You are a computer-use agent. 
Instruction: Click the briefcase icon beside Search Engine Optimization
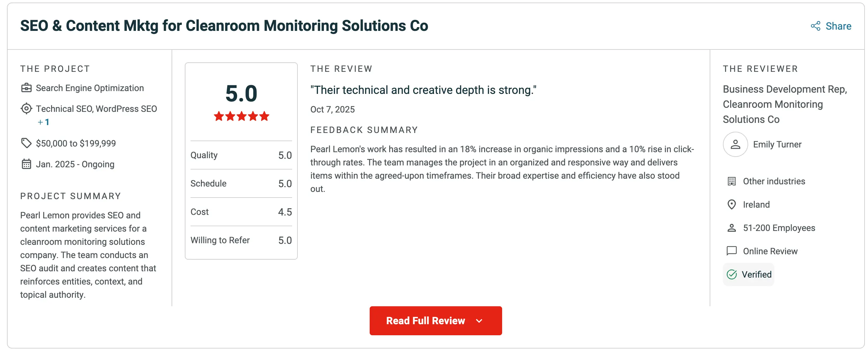tap(26, 88)
